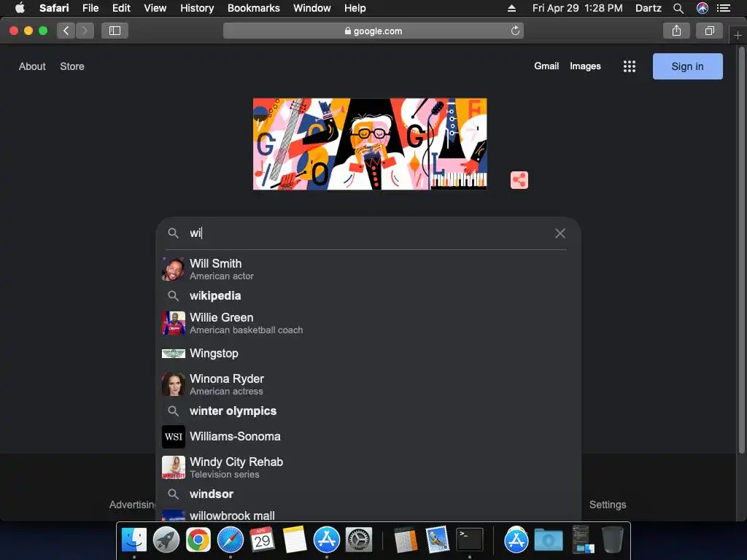Open the Trash in the Dock

click(x=613, y=540)
